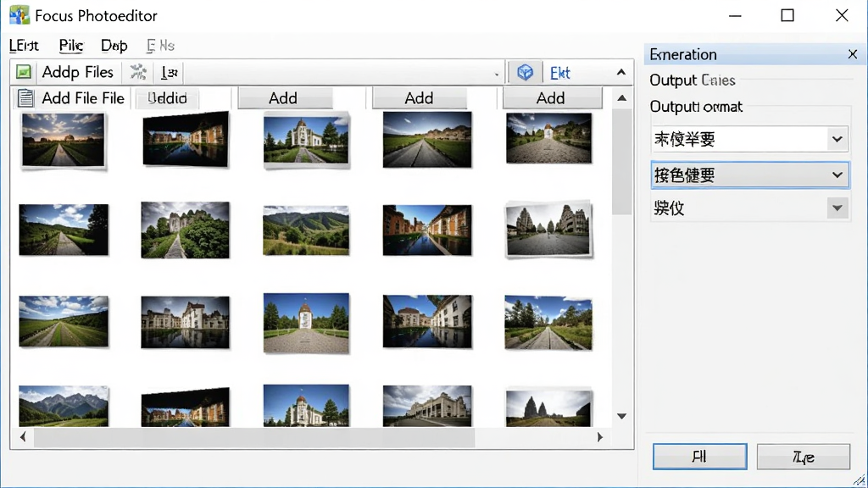This screenshot has width=868, height=488.
Task: Click the Uddid button
Action: click(167, 98)
